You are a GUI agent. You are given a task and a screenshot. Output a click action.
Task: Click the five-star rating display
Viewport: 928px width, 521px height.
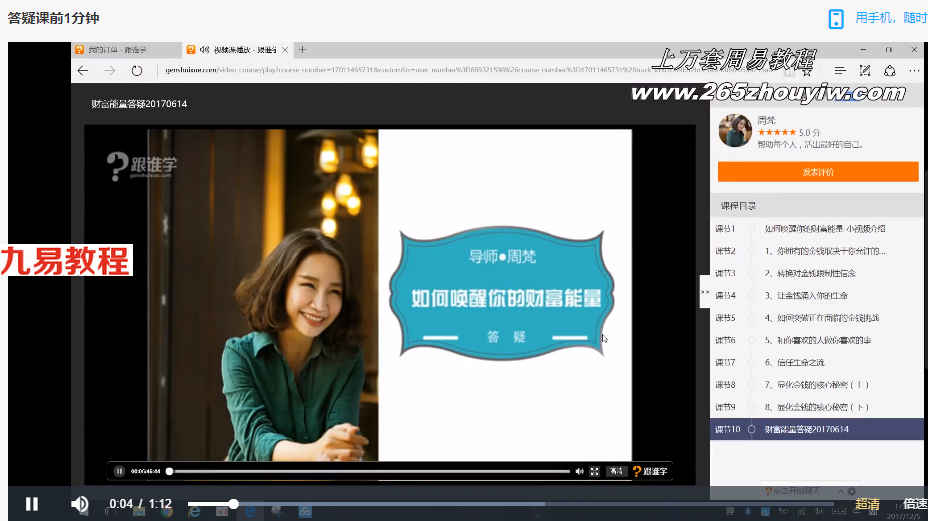click(x=776, y=133)
